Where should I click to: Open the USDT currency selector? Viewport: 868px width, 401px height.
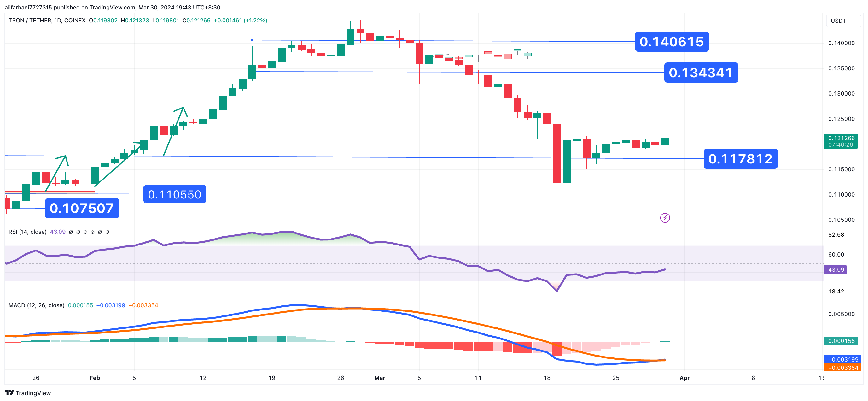[842, 21]
